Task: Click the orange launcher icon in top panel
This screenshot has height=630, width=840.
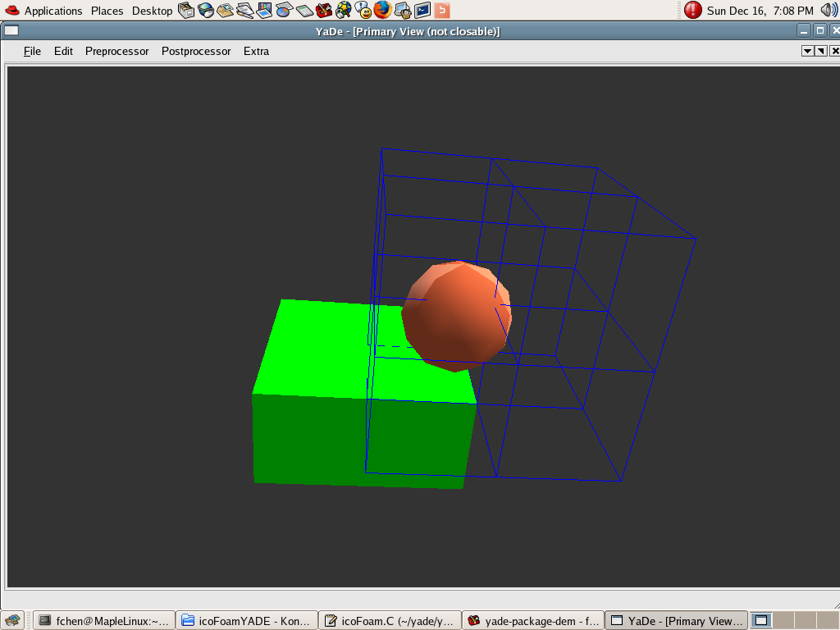Action: [x=442, y=10]
